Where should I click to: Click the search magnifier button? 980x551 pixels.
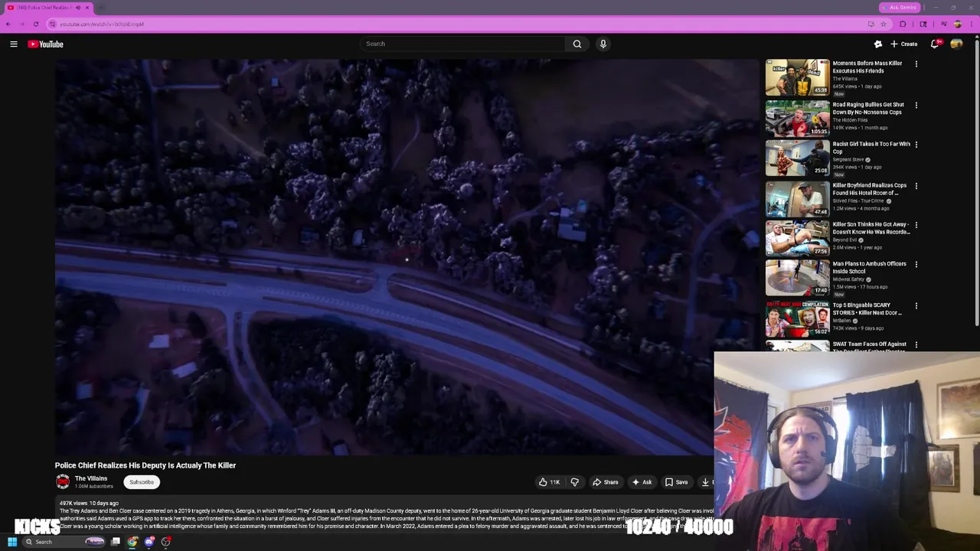click(x=577, y=44)
